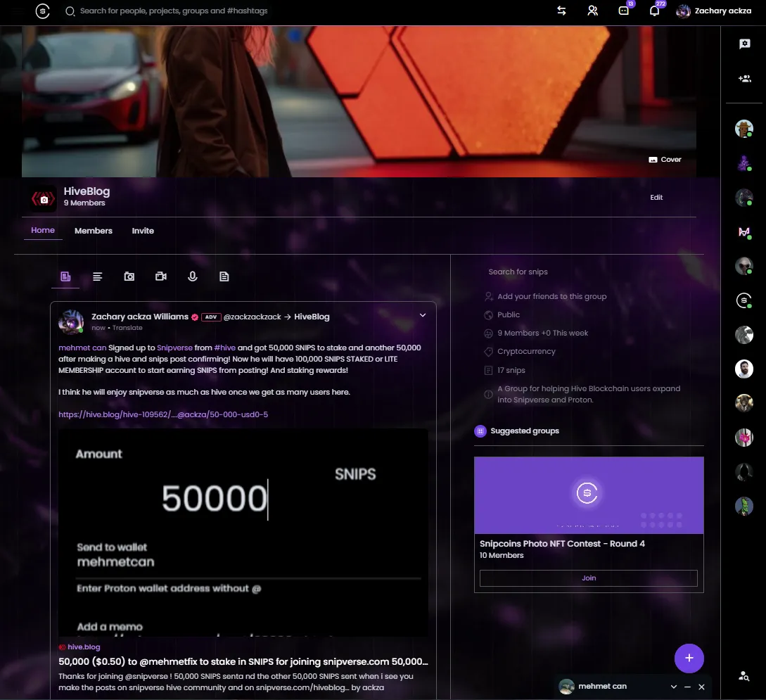Open the mehmet can mention link
This screenshot has height=700, width=766.
tap(82, 348)
